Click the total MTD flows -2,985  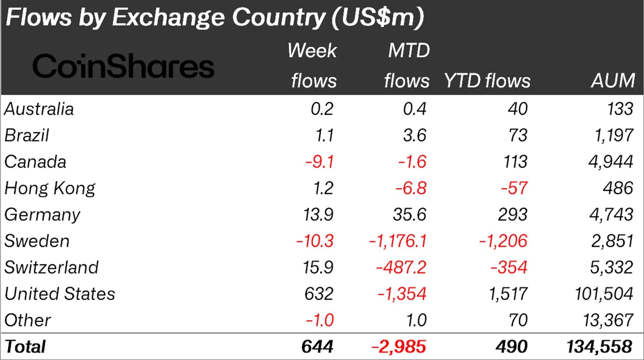[398, 347]
